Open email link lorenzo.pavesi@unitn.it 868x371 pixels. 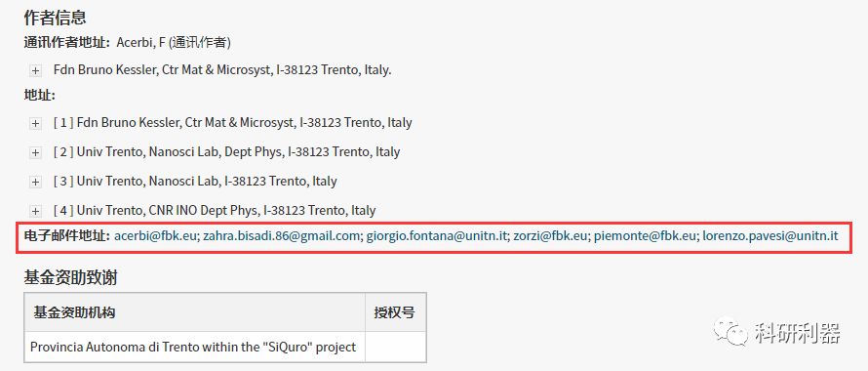tap(770, 236)
